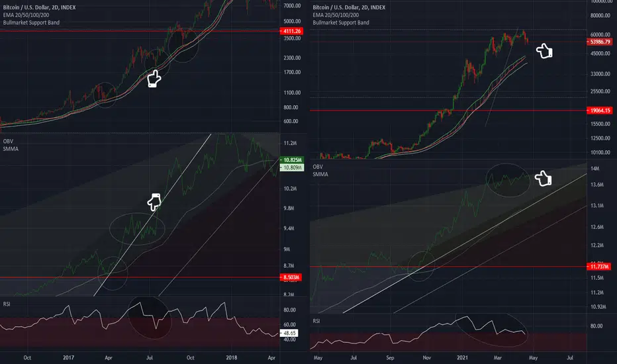
Task: Click the OBV indicator label in right chart
Action: [318, 167]
